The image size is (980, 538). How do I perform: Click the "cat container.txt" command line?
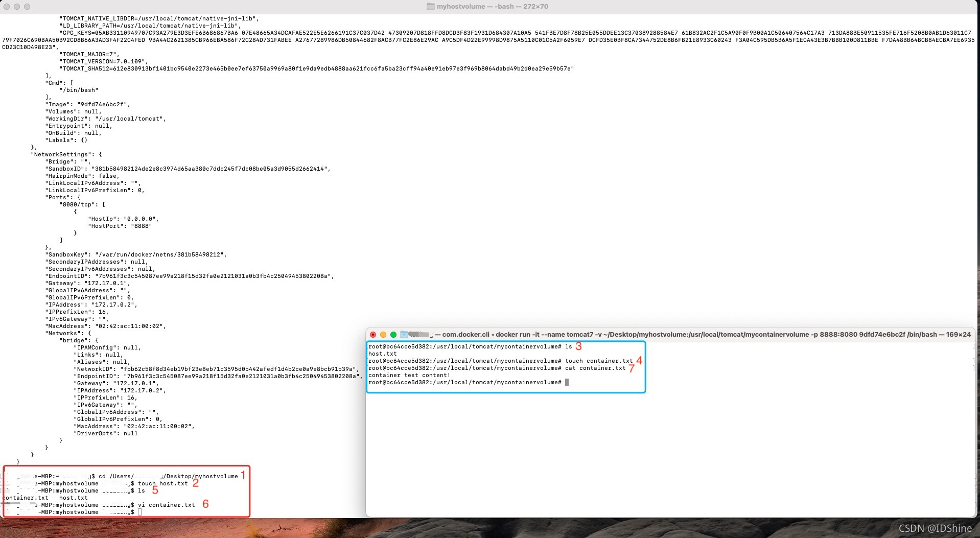(x=497, y=368)
